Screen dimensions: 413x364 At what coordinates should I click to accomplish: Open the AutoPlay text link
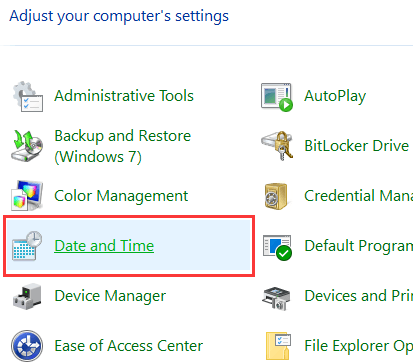[335, 96]
